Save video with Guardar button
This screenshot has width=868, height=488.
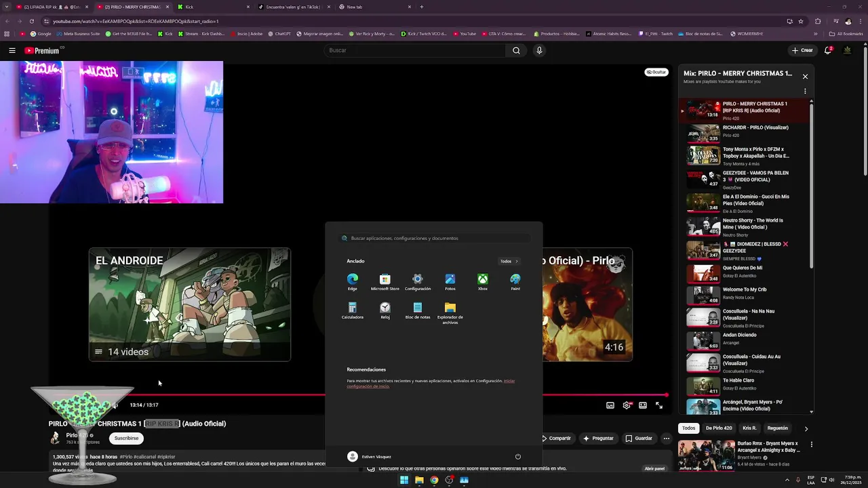point(639,438)
